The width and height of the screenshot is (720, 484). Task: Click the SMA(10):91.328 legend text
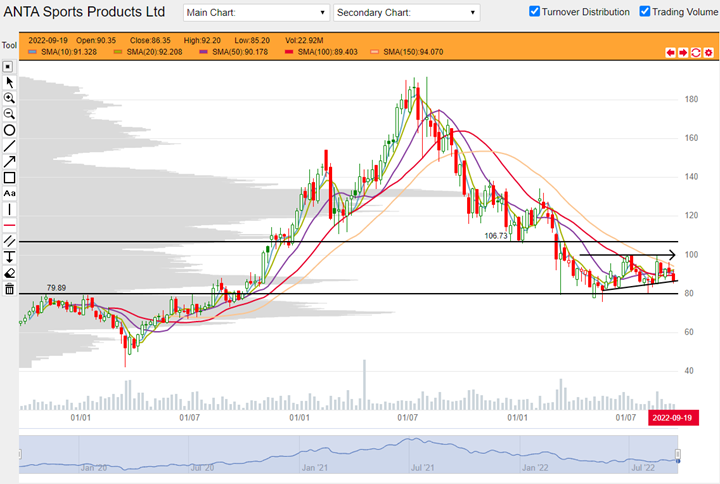[69, 52]
